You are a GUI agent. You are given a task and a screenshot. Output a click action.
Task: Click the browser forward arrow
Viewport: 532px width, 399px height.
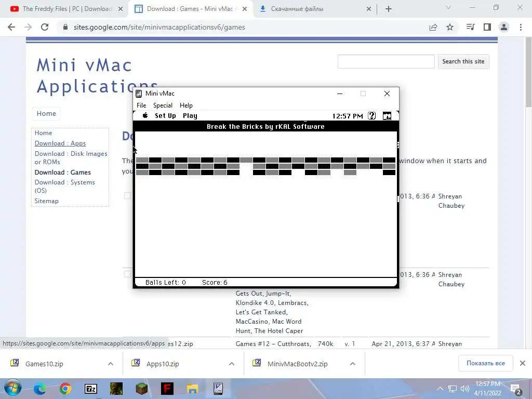point(28,27)
